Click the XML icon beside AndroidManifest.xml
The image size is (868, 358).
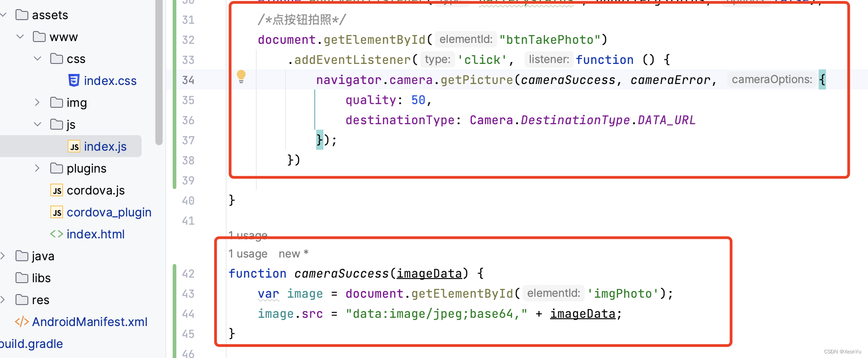tap(22, 321)
